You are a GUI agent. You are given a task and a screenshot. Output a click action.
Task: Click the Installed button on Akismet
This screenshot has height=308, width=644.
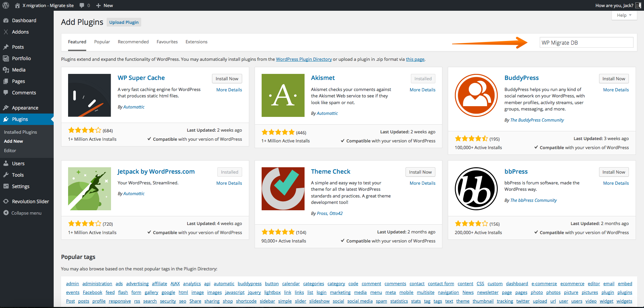pyautogui.click(x=423, y=79)
